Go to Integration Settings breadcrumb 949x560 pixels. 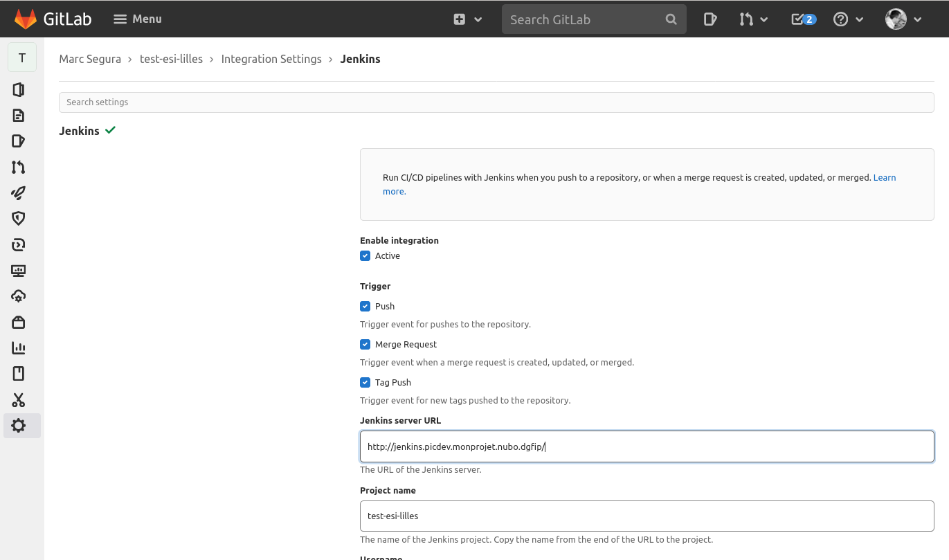tap(271, 59)
